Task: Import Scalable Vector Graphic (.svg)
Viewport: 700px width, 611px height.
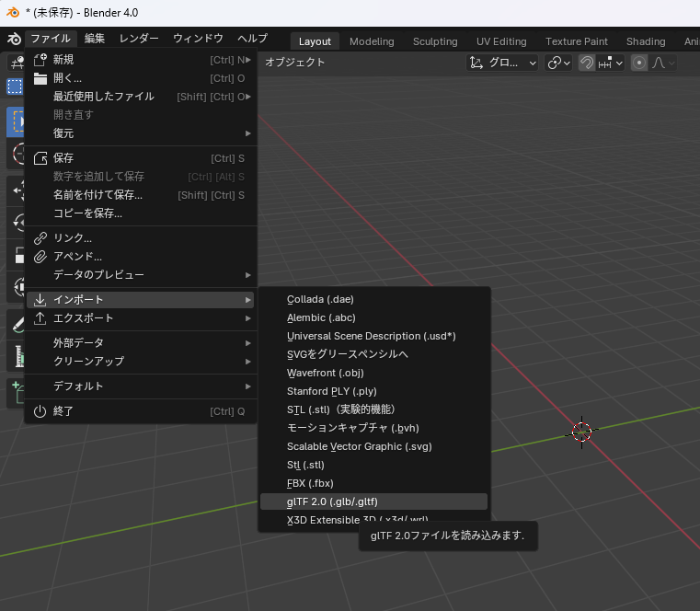Action: [373, 446]
